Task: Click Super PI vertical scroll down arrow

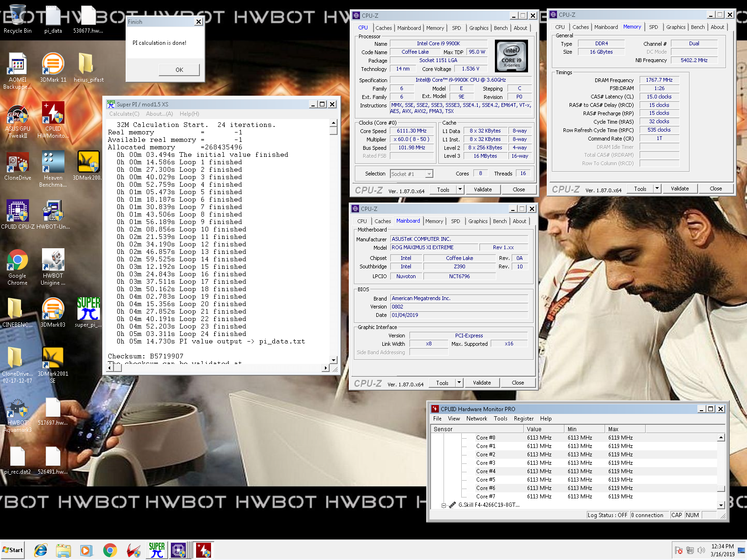Action: pyautogui.click(x=333, y=360)
